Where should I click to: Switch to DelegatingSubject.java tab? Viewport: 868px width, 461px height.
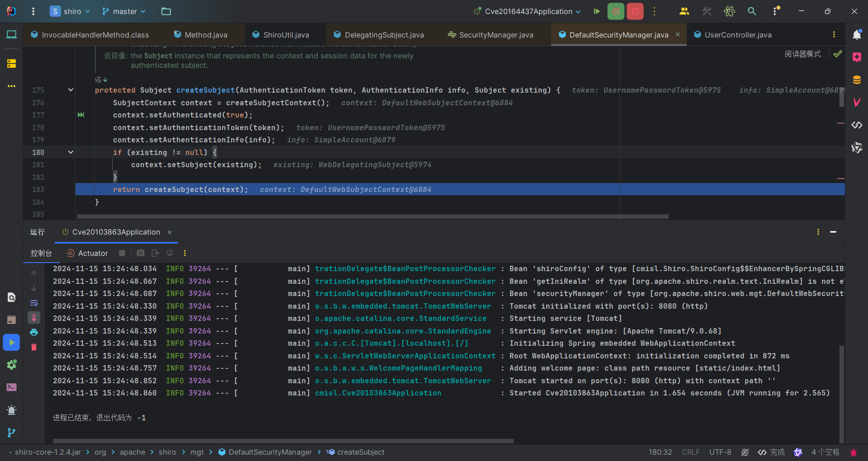coord(379,35)
